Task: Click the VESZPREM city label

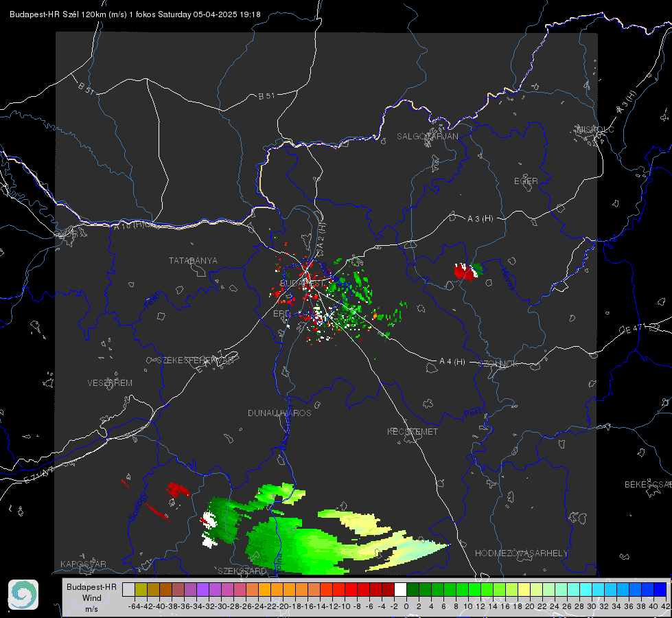Action: click(x=110, y=383)
